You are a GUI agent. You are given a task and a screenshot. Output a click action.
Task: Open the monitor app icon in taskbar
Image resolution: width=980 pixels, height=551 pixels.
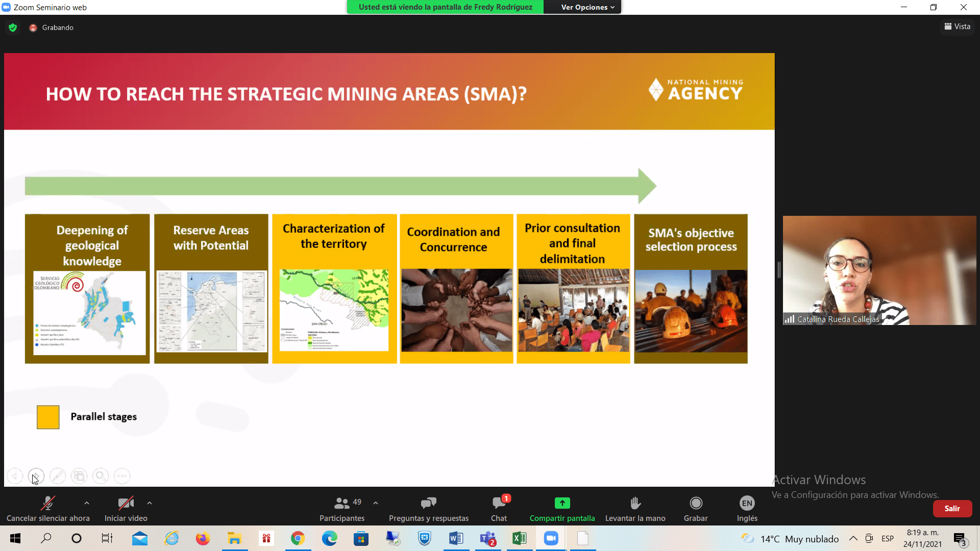click(x=393, y=538)
